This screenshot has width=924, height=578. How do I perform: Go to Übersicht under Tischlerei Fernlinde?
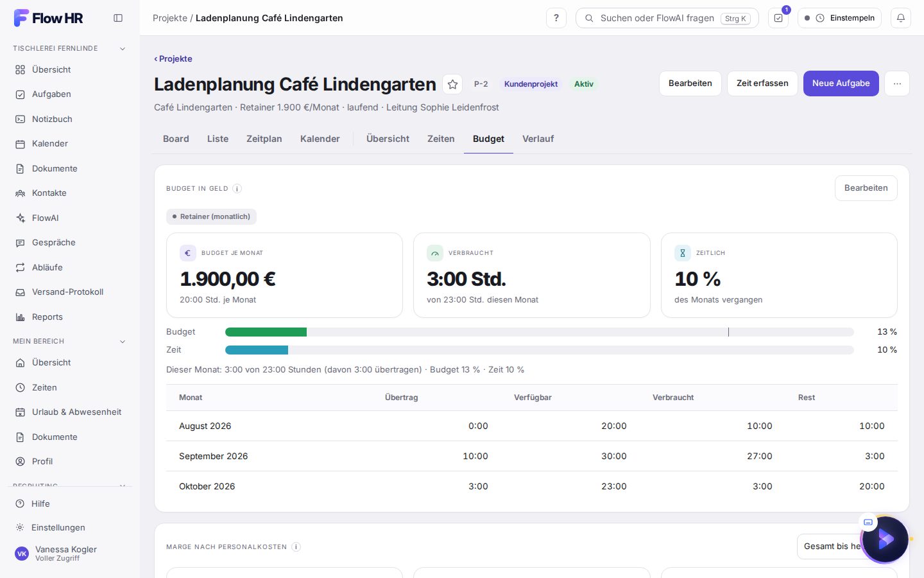pyautogui.click(x=70, y=69)
